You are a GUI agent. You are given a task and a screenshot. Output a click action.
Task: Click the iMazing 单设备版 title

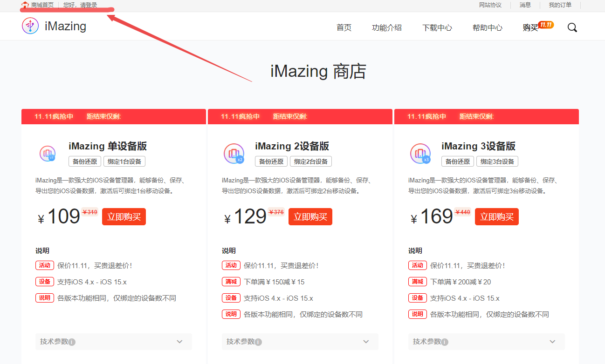pos(108,146)
